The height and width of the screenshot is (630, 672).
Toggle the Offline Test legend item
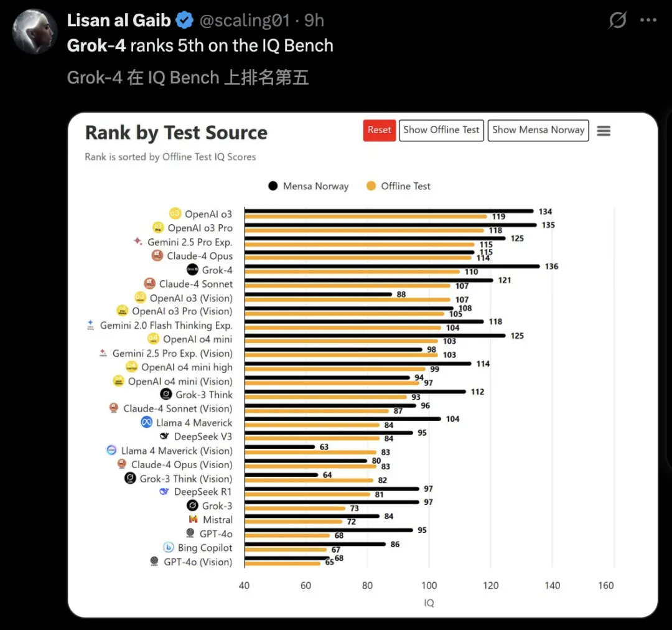(398, 186)
